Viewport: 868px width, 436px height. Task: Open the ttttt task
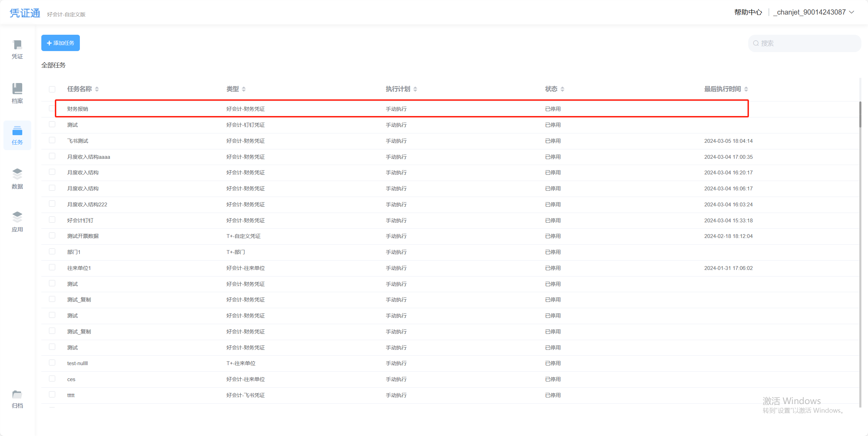(71, 395)
